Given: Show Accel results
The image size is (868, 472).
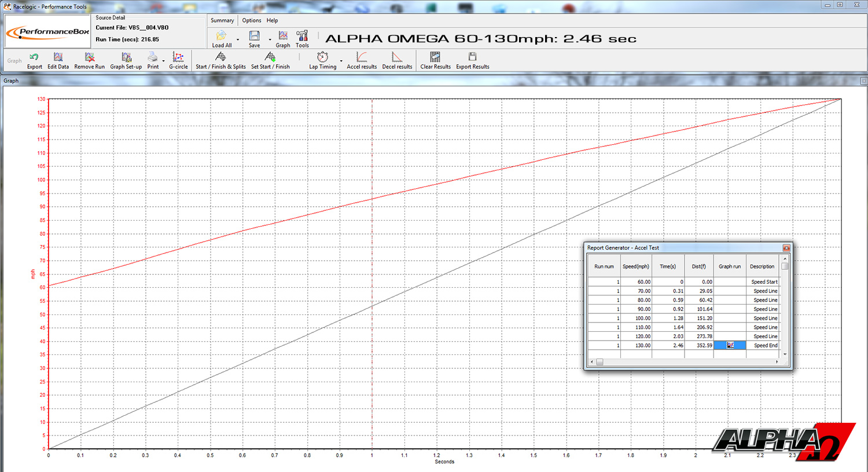Looking at the screenshot, I should (x=362, y=61).
